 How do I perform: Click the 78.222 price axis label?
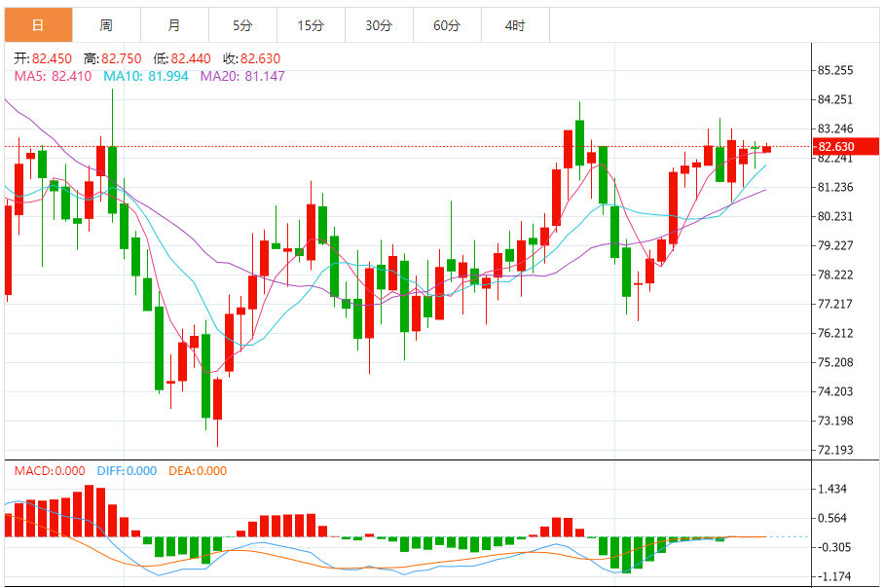[x=835, y=275]
